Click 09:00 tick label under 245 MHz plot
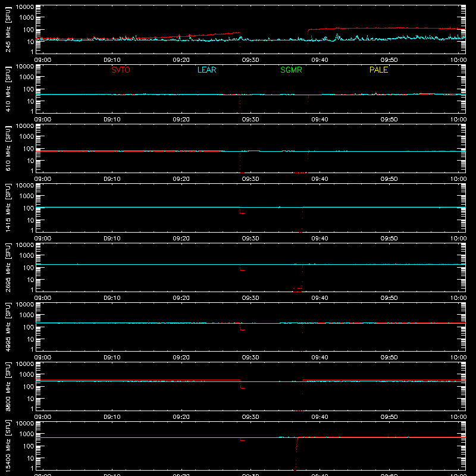476x476 pixels. coord(43,60)
